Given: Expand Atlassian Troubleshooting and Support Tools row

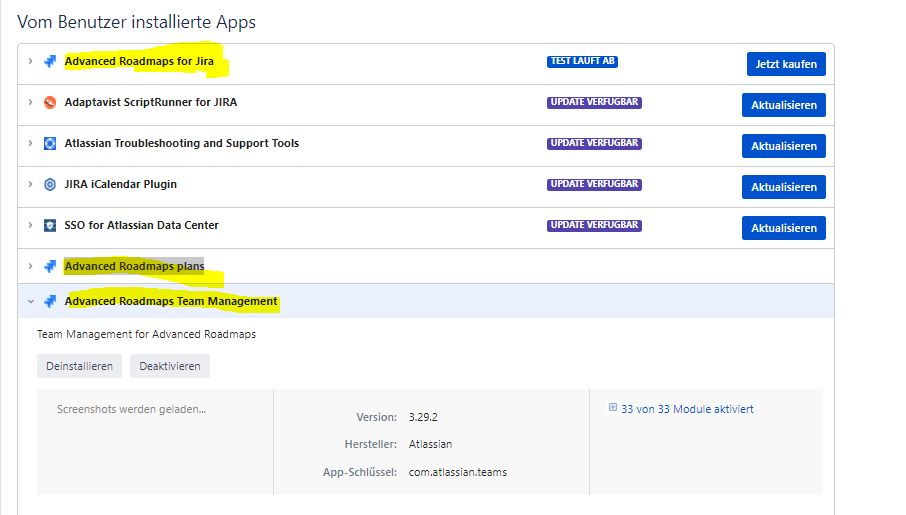Looking at the screenshot, I should 31,143.
